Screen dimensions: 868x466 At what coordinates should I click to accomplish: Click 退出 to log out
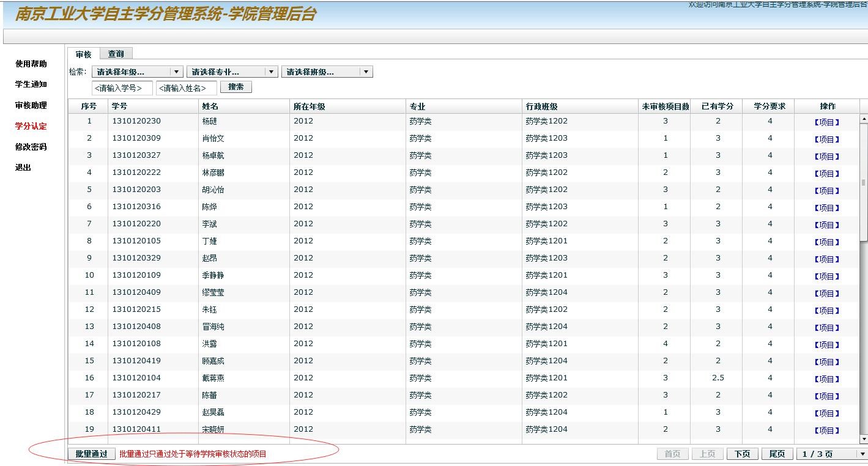(23, 168)
